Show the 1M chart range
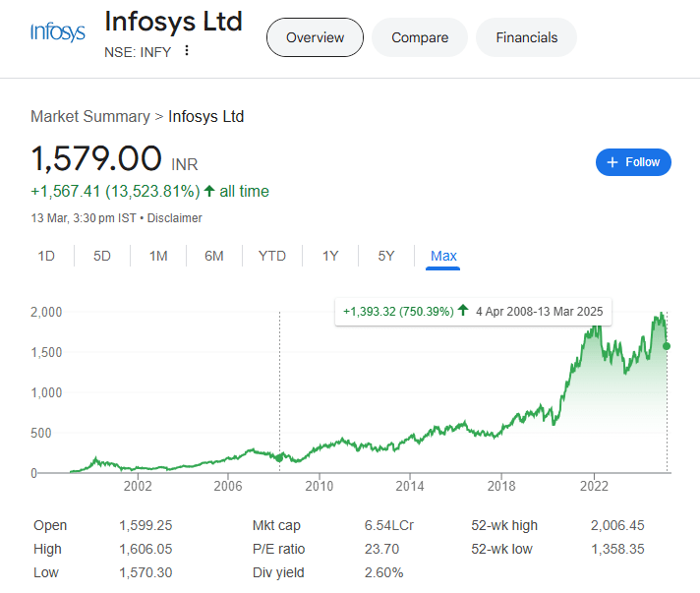Image resolution: width=700 pixels, height=593 pixels. tap(158, 256)
